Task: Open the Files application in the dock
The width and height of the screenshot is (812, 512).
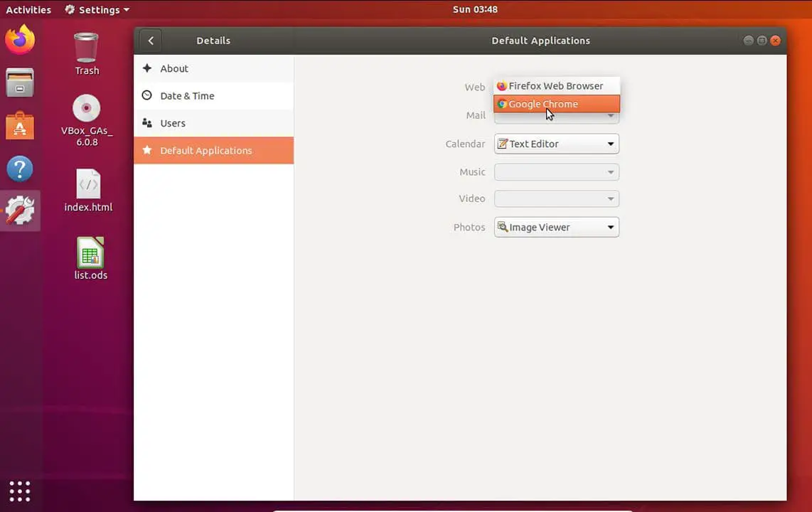Action: tap(20, 83)
